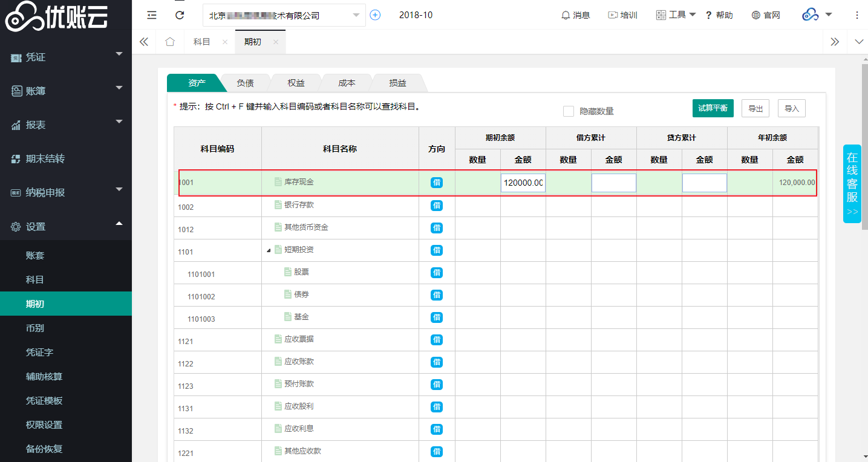868x462 pixels.
Task: Open 科目 in the sidebar submenu
Action: [x=66, y=279]
